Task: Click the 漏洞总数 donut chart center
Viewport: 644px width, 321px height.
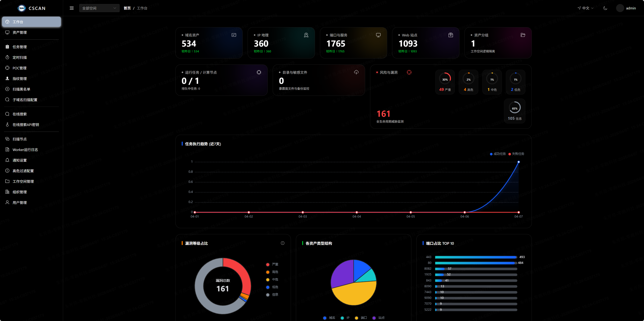Action: tap(223, 286)
